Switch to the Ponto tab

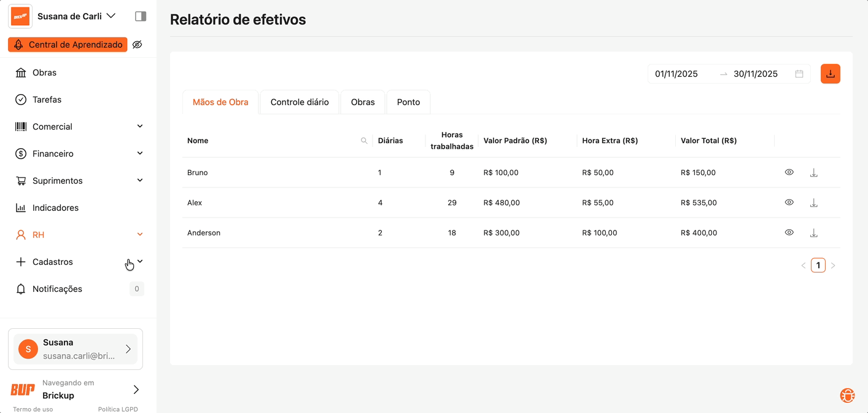(x=408, y=102)
